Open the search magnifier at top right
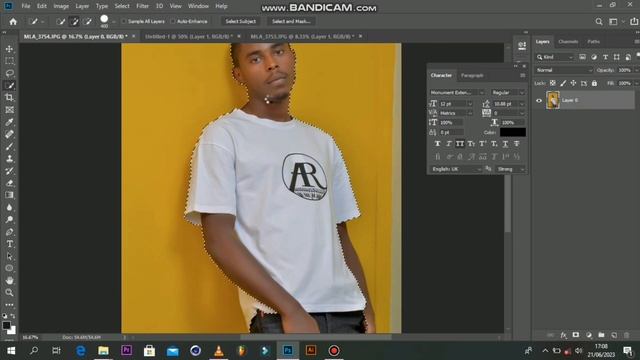The height and width of the screenshot is (360, 640). 599,22
